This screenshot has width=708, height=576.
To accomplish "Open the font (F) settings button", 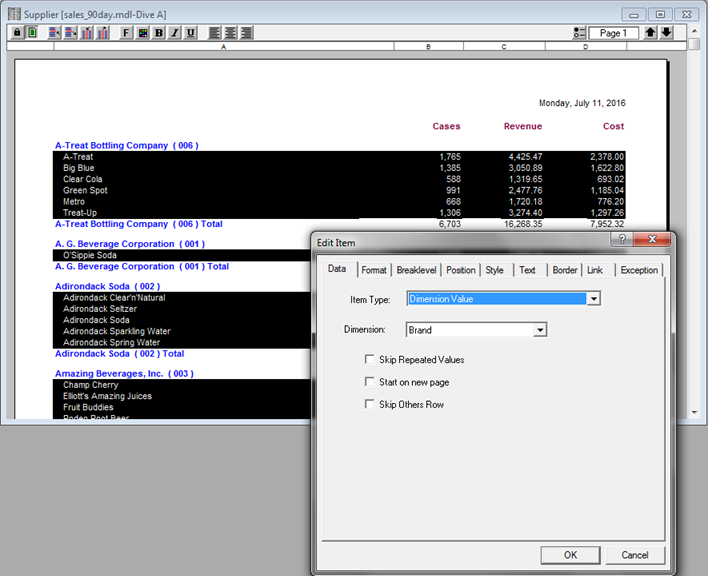I will 126,33.
